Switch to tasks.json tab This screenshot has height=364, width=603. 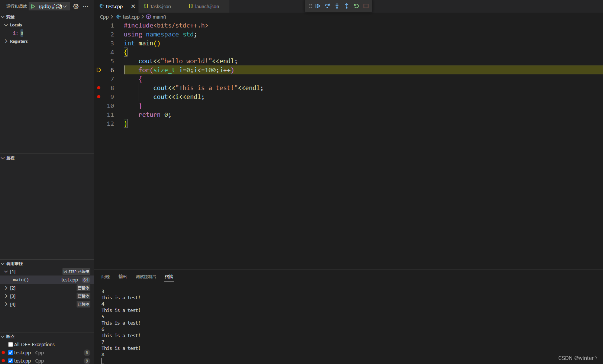pos(161,6)
